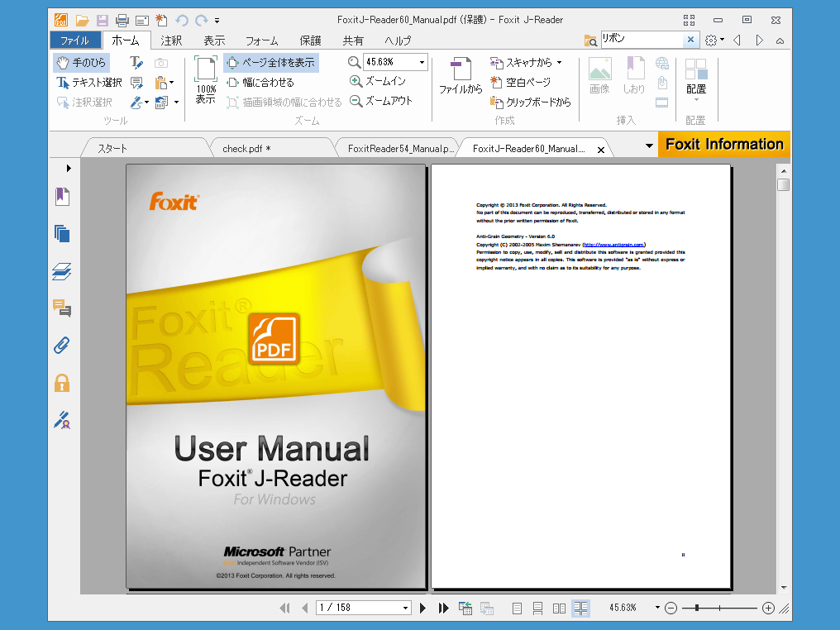Viewport: 840px width, 630px height.
Task: Switch to the Protect (保護) ribbon tab
Action: (x=311, y=41)
